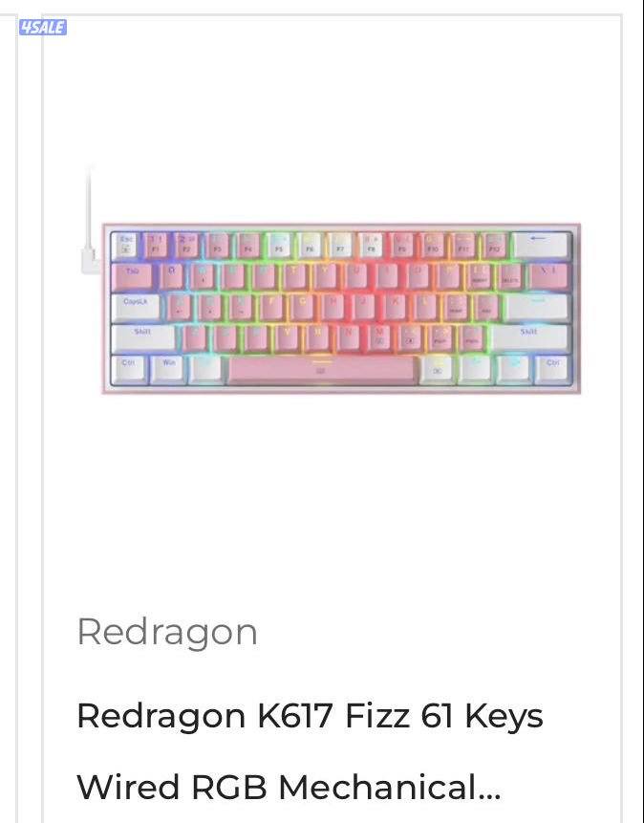Click the pink spacebar on the keyboard image

point(322,370)
